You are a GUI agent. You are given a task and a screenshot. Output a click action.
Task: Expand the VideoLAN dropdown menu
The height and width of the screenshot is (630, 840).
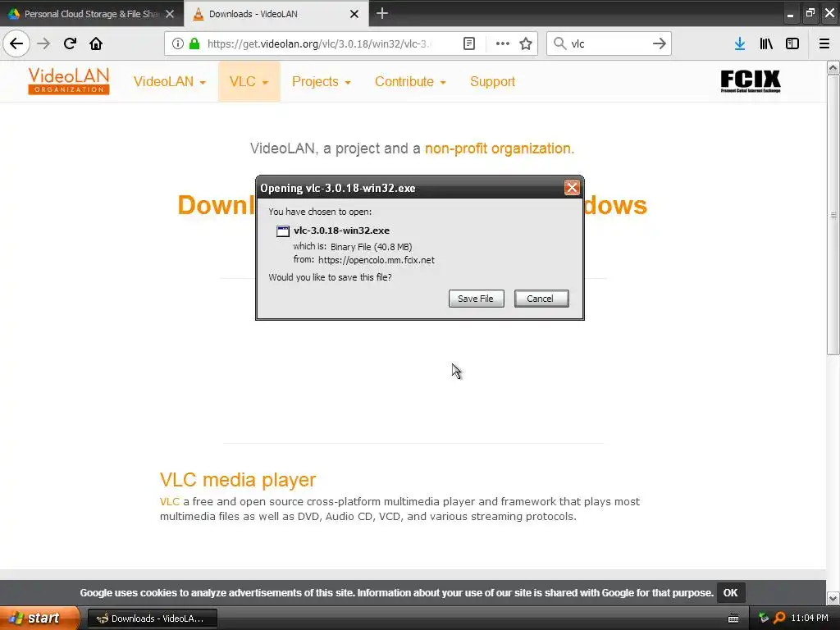tap(170, 81)
